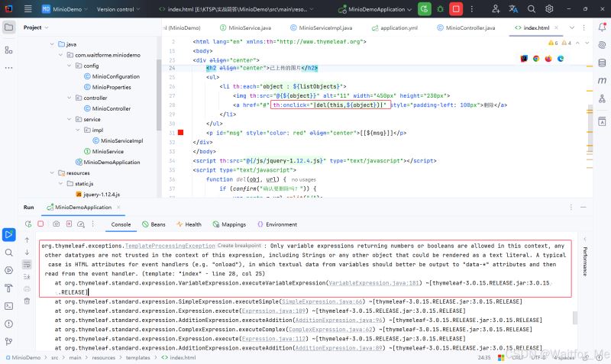The height and width of the screenshot is (364, 611).
Task: Open built-in preview IntelliJ icon
Action: [x=524, y=59]
